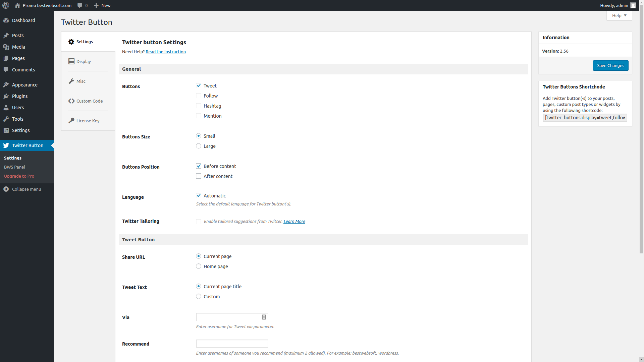Click the Dashboard gauge icon
This screenshot has width=644, height=362.
[x=6, y=20]
